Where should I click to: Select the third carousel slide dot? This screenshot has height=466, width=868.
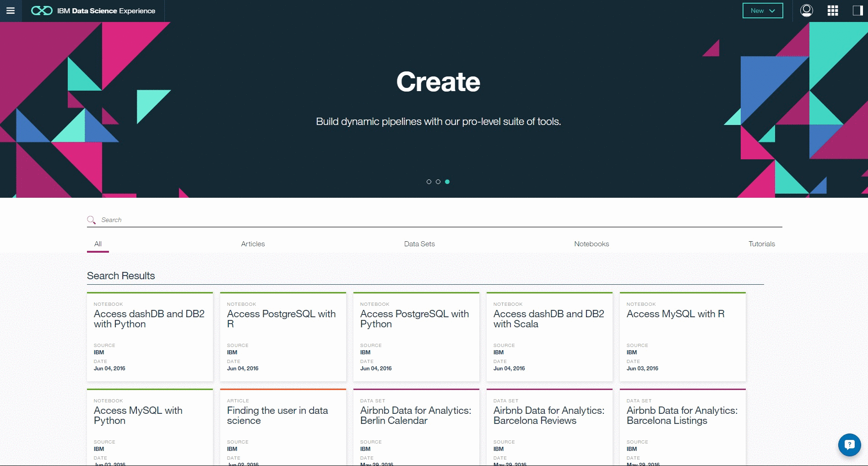[447, 182]
